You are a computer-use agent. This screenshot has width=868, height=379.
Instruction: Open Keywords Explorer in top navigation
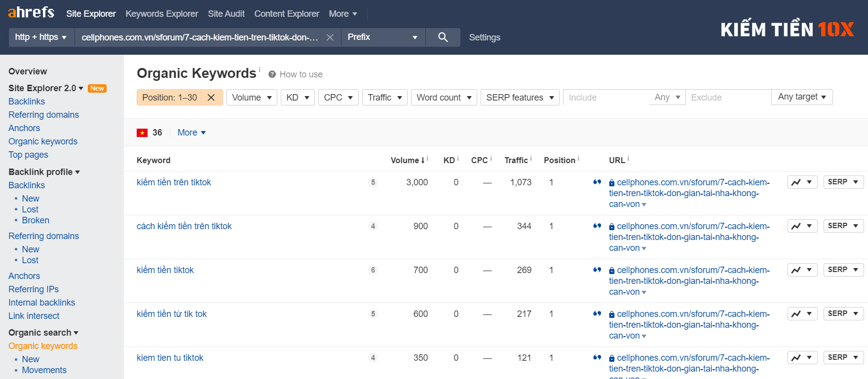point(162,14)
